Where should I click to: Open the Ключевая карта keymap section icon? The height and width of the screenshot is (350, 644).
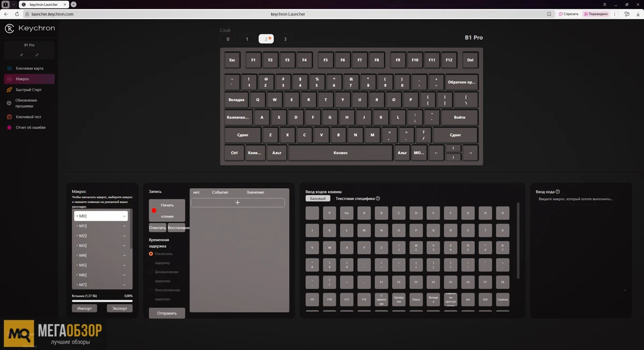pyautogui.click(x=9, y=69)
